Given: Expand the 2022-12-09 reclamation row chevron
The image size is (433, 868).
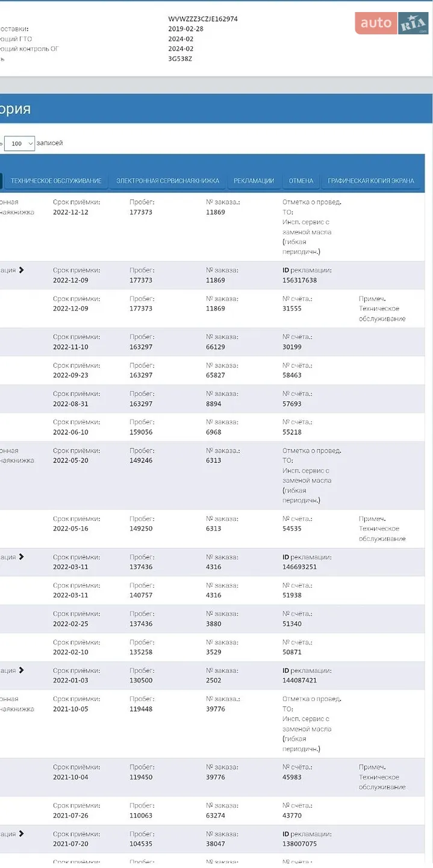Looking at the screenshot, I should pos(22,270).
